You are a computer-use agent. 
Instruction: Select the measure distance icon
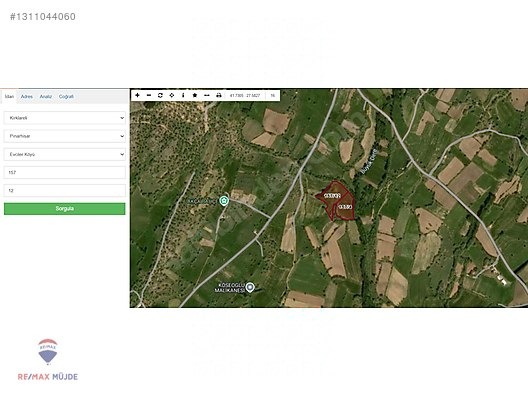pos(207,95)
